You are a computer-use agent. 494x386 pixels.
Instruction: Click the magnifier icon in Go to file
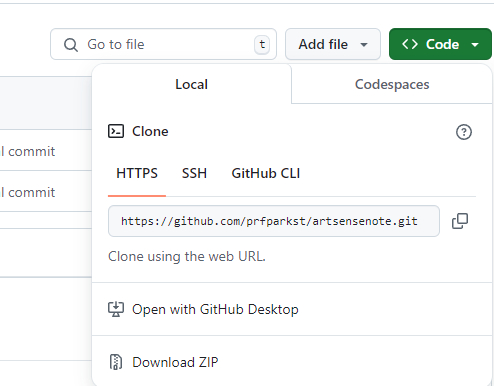[71, 45]
